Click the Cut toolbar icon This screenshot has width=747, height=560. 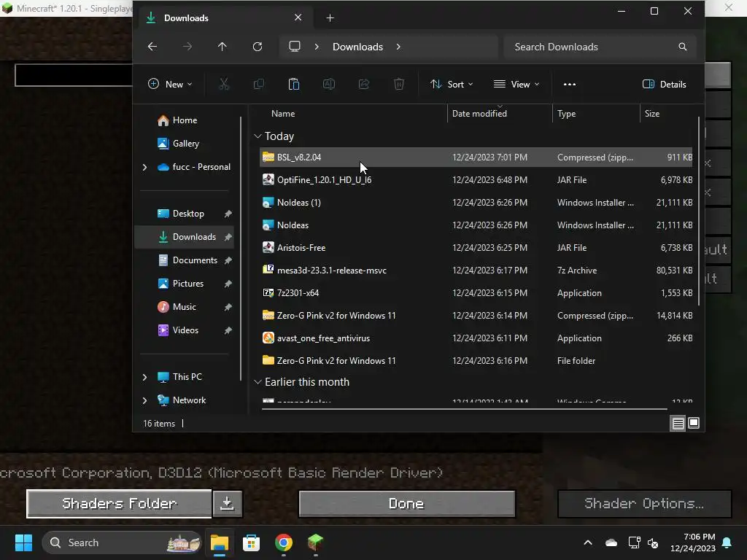[x=224, y=85]
